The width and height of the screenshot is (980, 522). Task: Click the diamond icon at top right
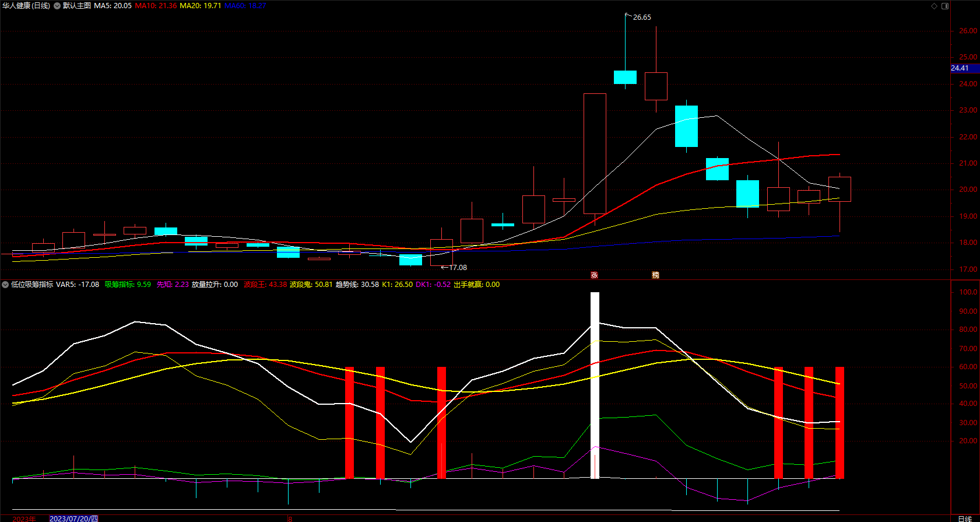[934, 6]
